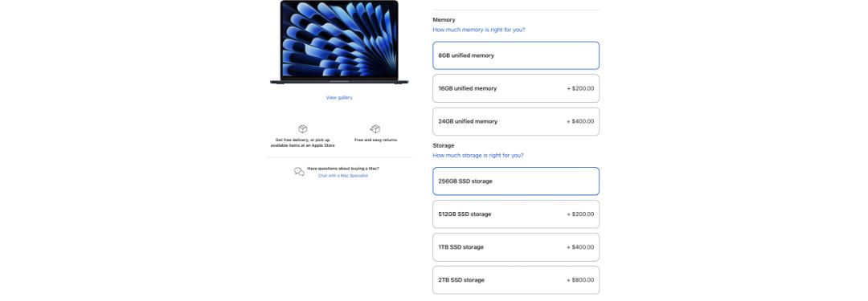Click 'Have questions about buying a Mac?' text
The height and width of the screenshot is (301, 868).
pyautogui.click(x=343, y=169)
